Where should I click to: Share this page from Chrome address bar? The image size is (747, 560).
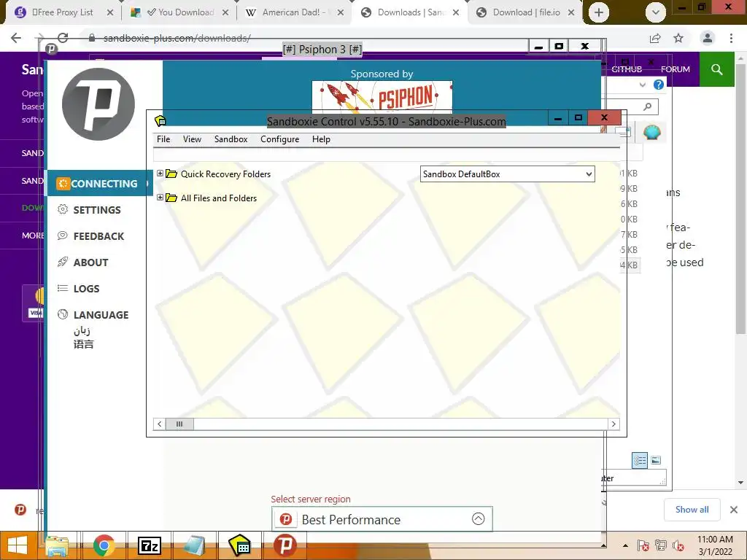click(655, 39)
